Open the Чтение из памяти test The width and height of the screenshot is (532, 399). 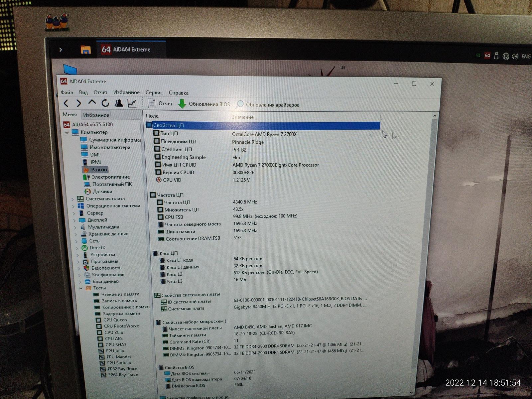[x=117, y=294]
